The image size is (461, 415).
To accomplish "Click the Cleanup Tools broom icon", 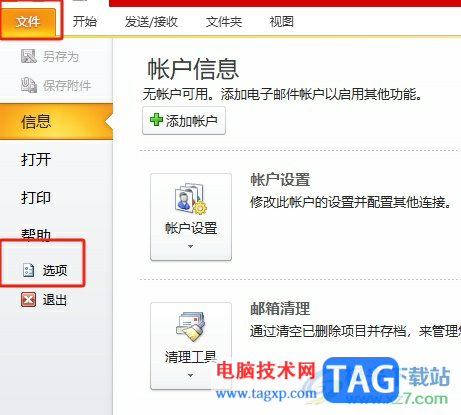I will (191, 327).
